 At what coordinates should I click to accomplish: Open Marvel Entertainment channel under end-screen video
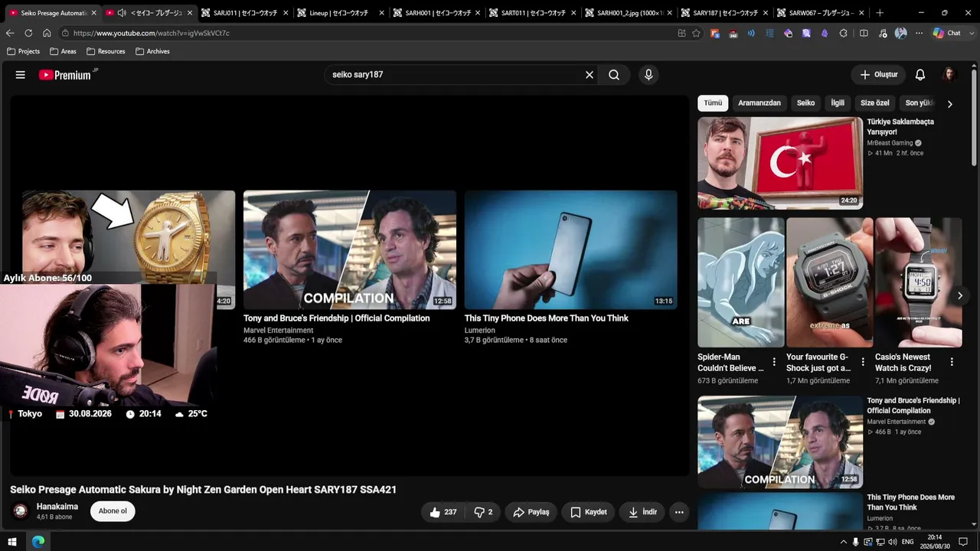(279, 331)
